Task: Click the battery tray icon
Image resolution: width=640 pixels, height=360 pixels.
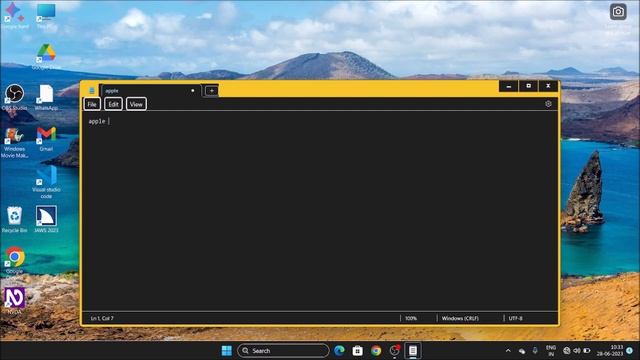Action: 587,351
